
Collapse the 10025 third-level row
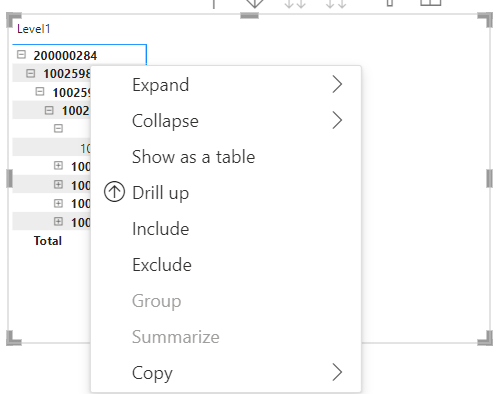click(x=40, y=91)
